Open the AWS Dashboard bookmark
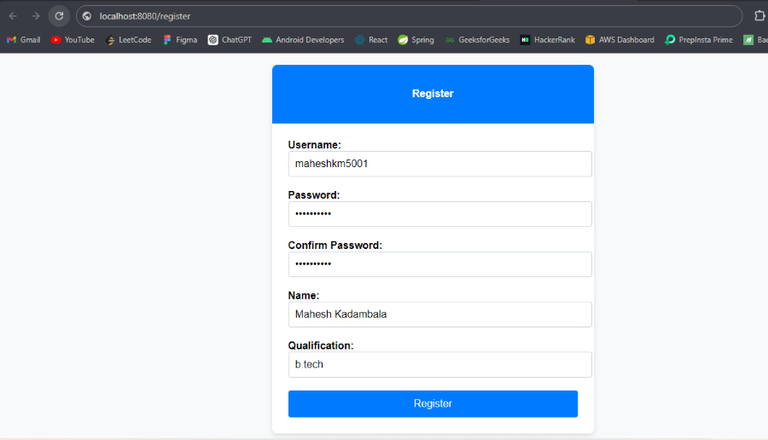The width and height of the screenshot is (768, 440). 620,40
